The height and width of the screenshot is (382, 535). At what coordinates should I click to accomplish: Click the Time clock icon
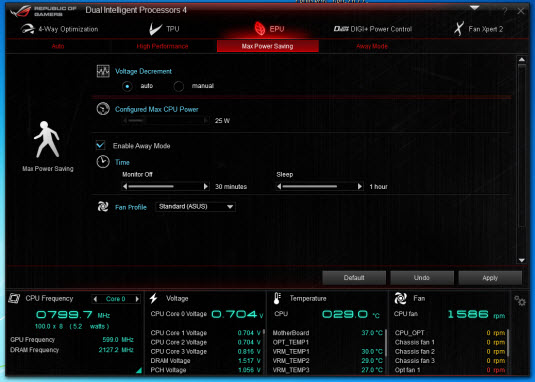[x=103, y=162]
